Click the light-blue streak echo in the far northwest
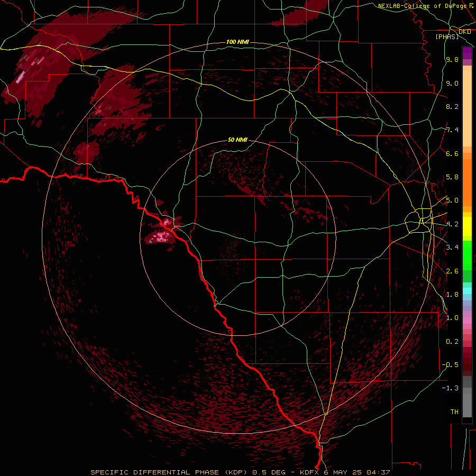Viewport: 476px width, 476px height. pos(20,77)
